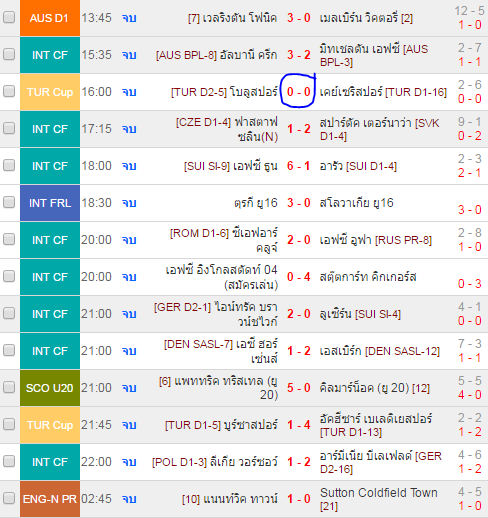Screen dimensions: 488x518
Task: Click the TUR Cup badge at 21:45
Action: pos(50,425)
